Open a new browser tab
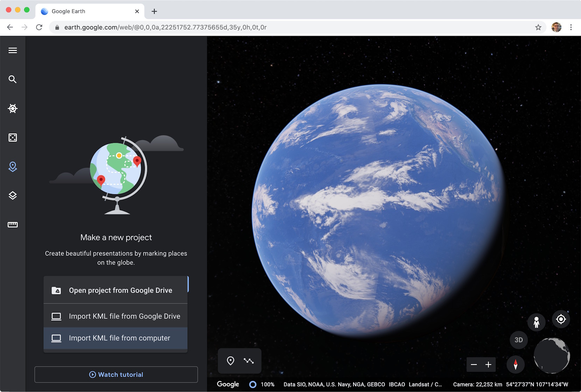Viewport: 581px width, 392px height. point(154,11)
